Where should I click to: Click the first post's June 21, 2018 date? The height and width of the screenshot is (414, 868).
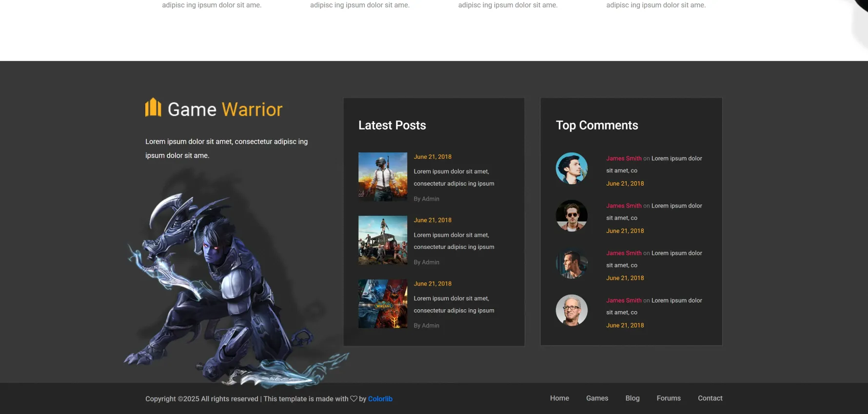[x=433, y=157]
